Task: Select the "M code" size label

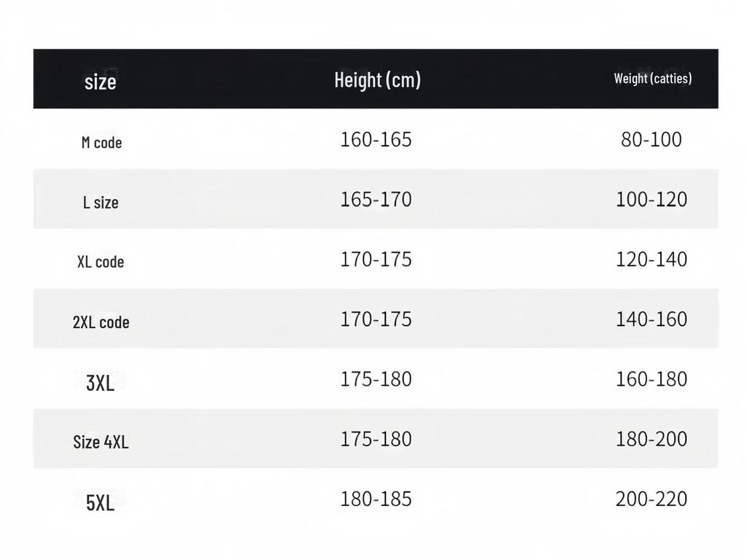Action: tap(101, 142)
